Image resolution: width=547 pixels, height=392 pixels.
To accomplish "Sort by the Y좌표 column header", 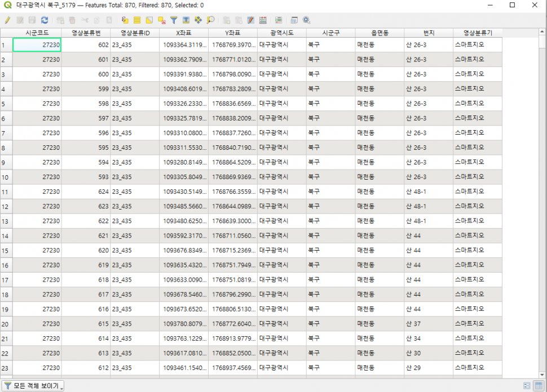I will [233, 33].
